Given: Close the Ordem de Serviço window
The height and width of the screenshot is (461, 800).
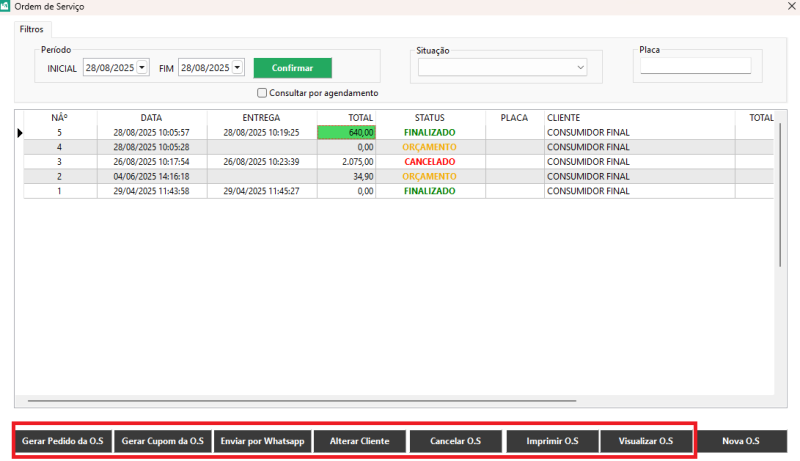Looking at the screenshot, I should tap(791, 6).
